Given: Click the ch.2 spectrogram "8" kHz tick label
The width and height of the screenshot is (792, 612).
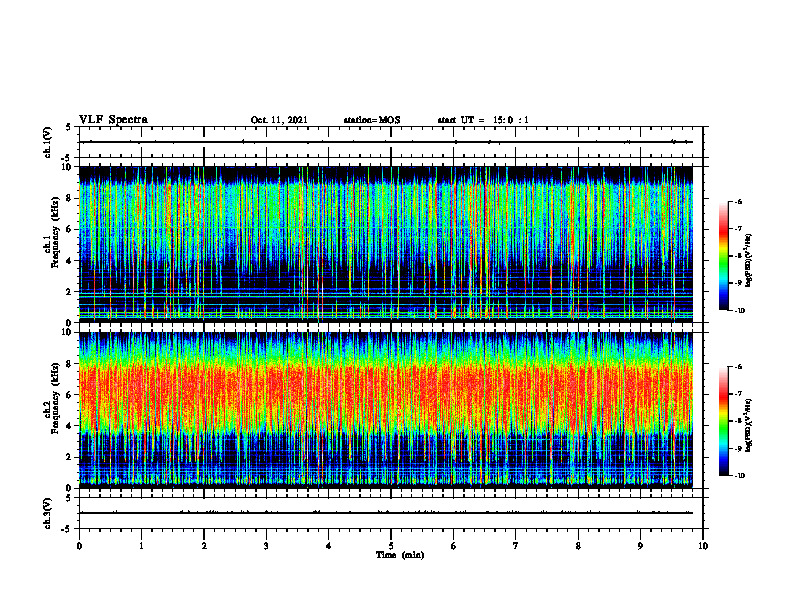Looking at the screenshot, I should 69,364.
